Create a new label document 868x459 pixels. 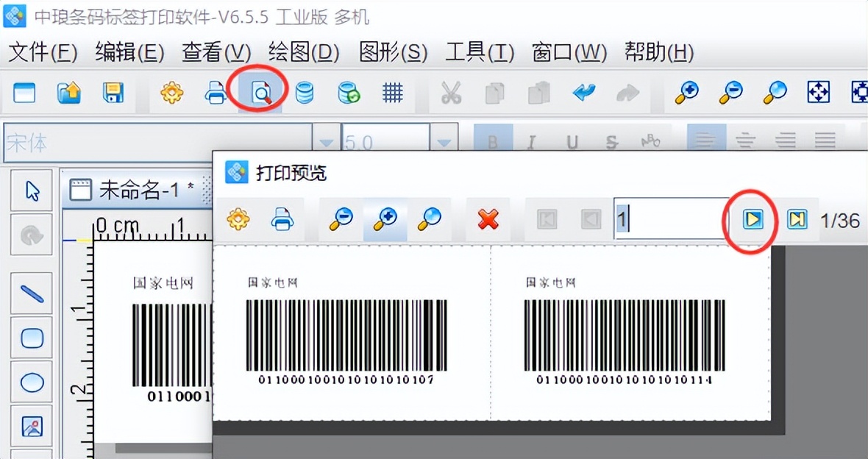point(24,93)
